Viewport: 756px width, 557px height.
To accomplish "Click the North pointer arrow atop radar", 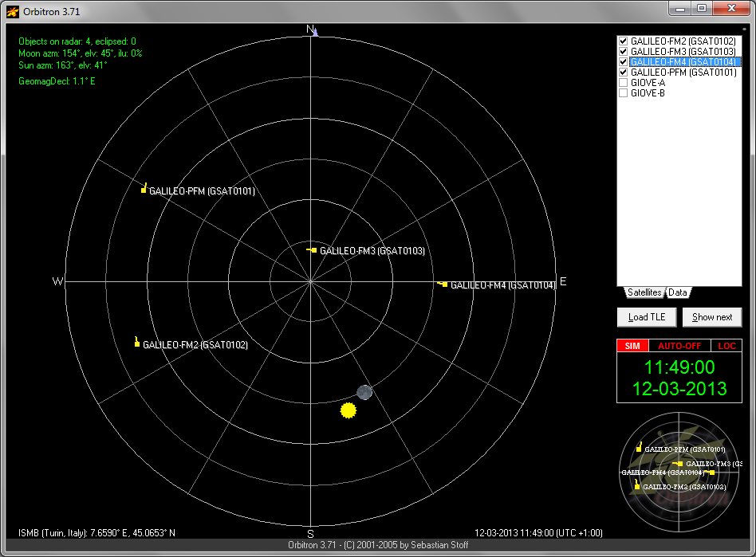I will (x=316, y=32).
